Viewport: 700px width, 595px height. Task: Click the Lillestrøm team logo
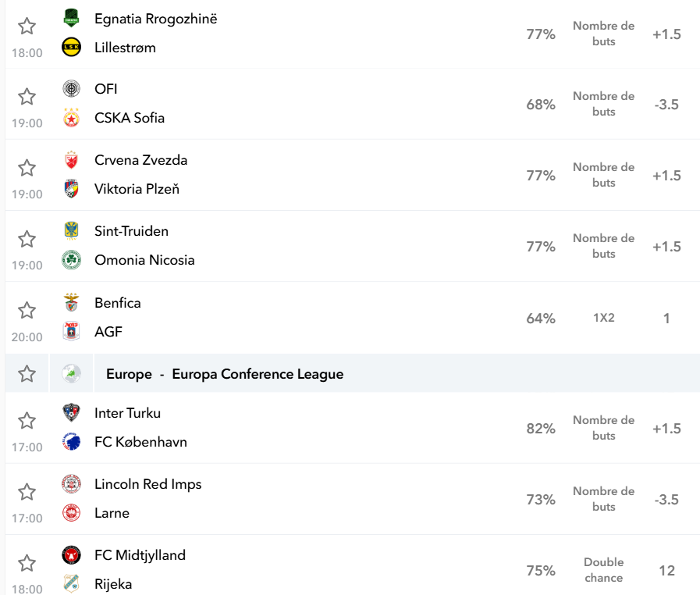[x=72, y=47]
